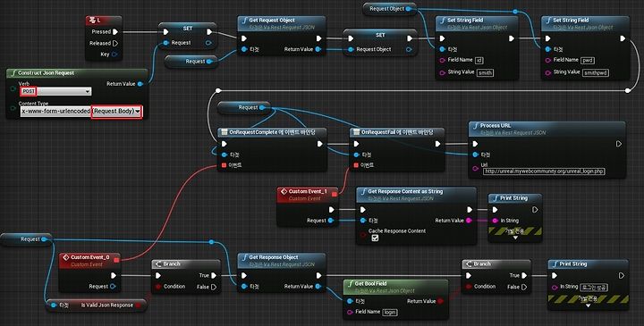The height and width of the screenshot is (326, 644).
Task: Select the SET Request Object node
Action: (380, 42)
